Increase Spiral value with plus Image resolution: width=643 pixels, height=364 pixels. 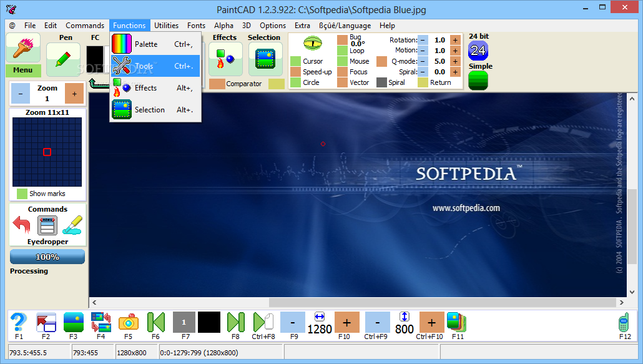[455, 72]
